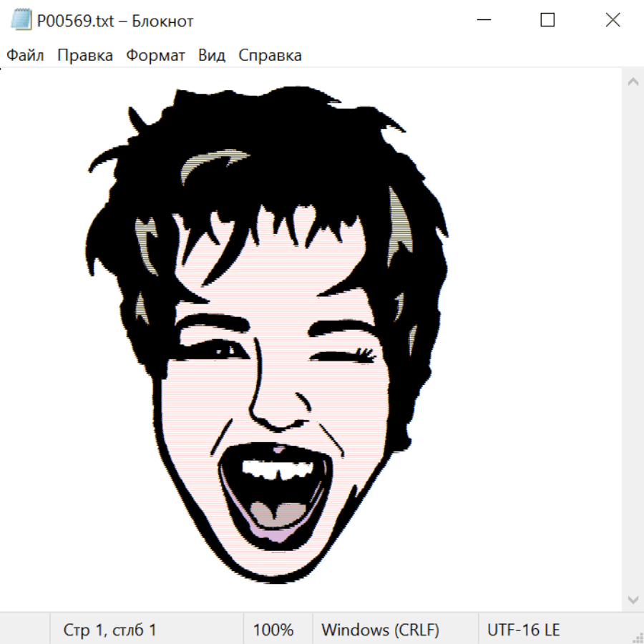Click the Windows (CRLF) status field
This screenshot has height=644, width=644.
(380, 630)
